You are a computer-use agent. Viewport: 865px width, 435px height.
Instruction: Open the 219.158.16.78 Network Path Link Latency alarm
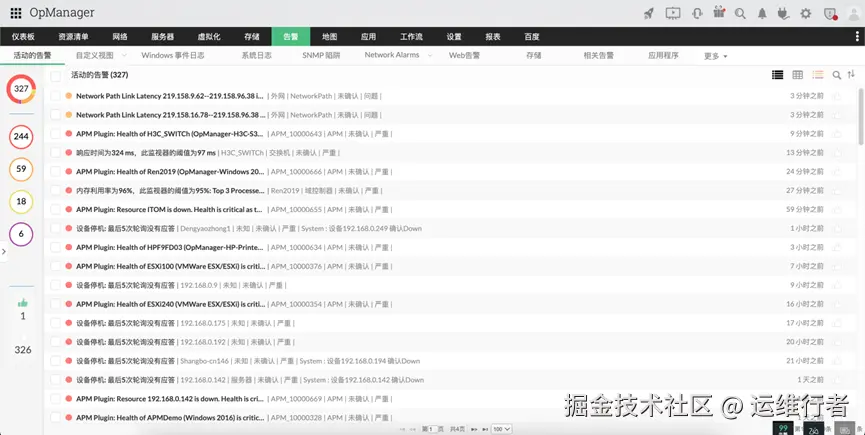pyautogui.click(x=171, y=115)
